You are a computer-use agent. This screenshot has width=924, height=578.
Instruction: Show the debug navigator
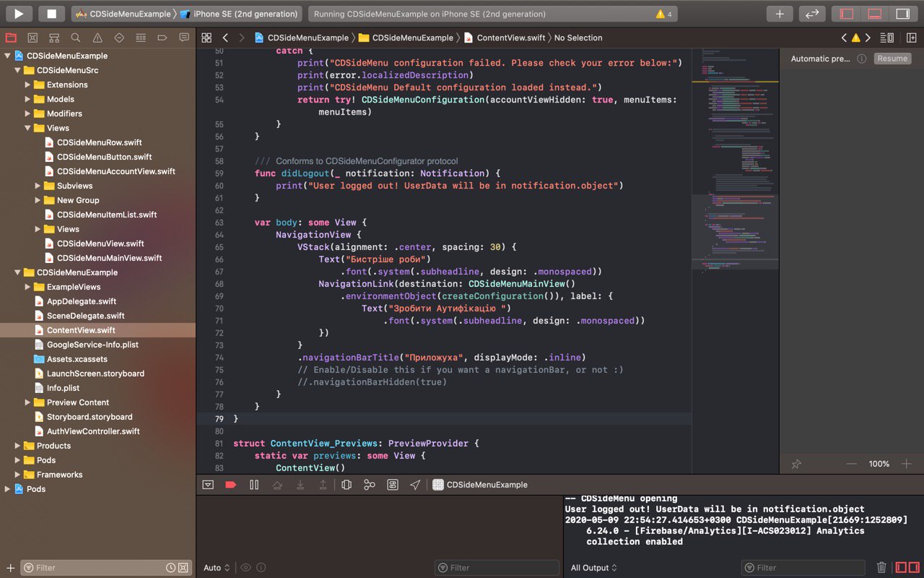click(x=141, y=38)
